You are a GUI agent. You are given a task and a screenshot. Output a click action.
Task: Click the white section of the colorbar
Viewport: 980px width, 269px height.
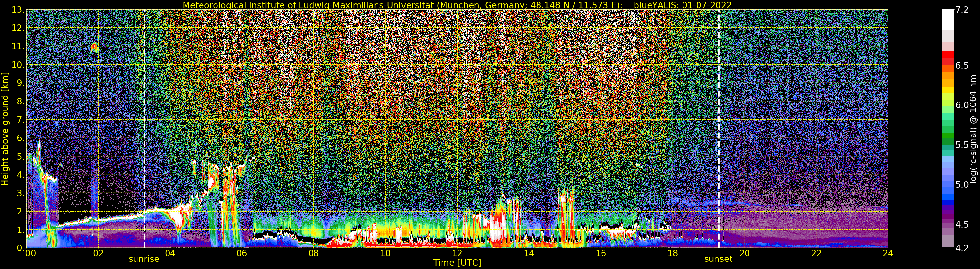point(948,20)
